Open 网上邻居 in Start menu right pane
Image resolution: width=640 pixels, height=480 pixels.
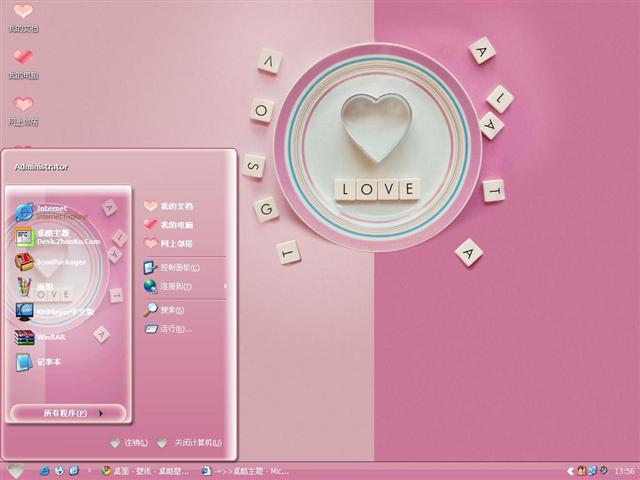pos(168,243)
